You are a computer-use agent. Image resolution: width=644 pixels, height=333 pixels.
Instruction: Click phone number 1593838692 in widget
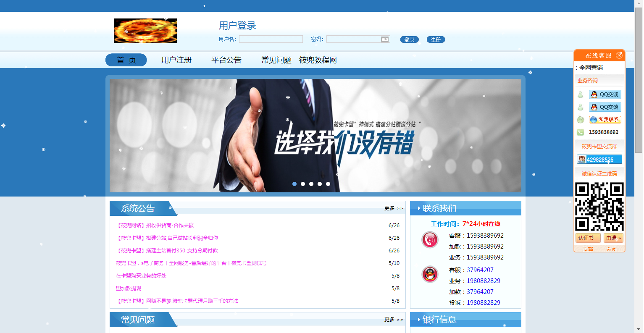coord(604,132)
